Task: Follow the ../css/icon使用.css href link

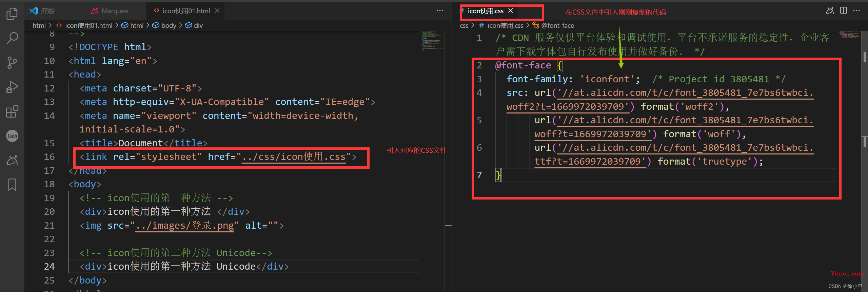Action: pyautogui.click(x=294, y=157)
